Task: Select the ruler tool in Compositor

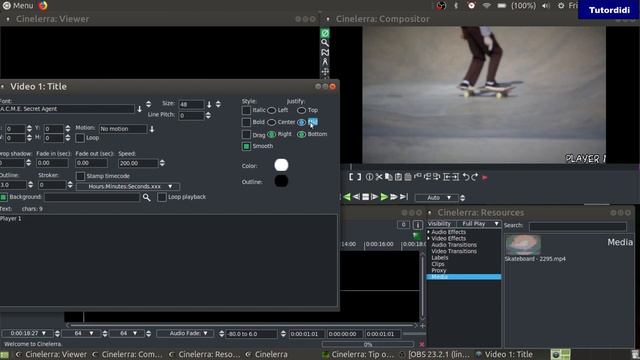Action: tap(325, 62)
